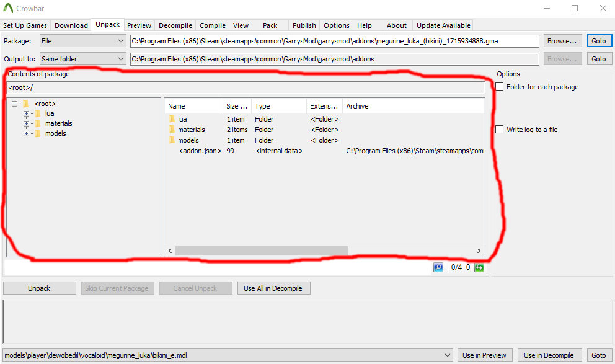Select models in the folder tree

(56, 133)
